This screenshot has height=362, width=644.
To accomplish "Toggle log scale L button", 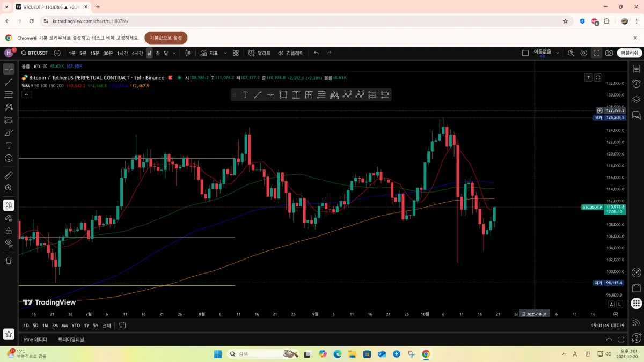I will (619, 304).
